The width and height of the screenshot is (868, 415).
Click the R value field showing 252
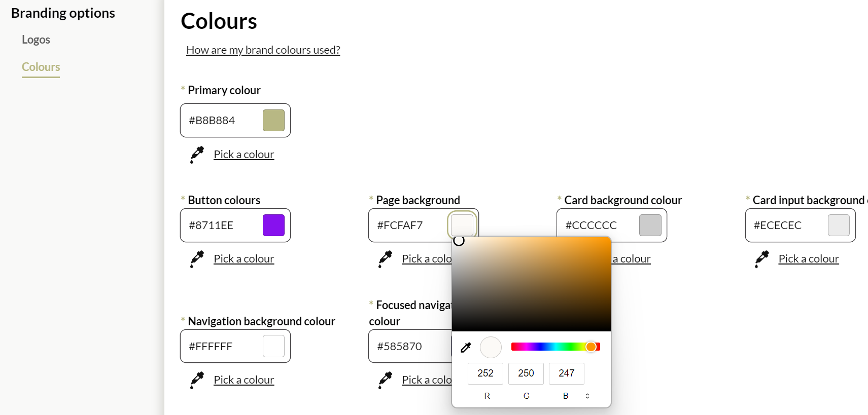tap(485, 373)
